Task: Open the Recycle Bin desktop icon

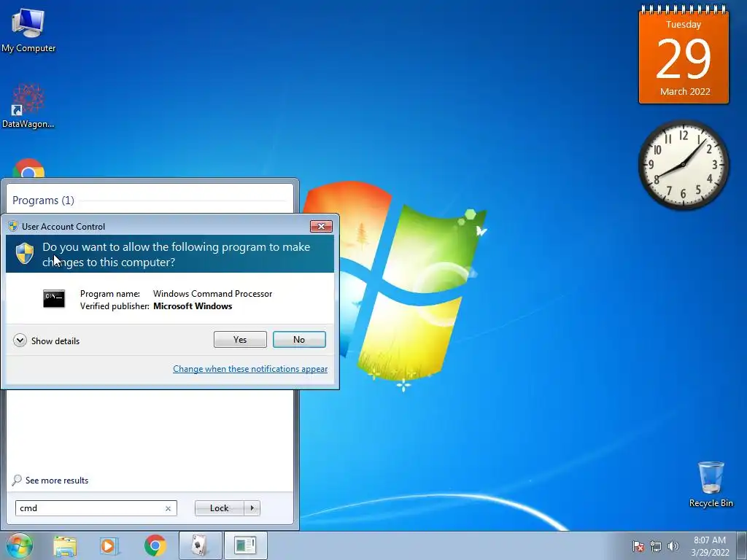Action: [x=711, y=484]
